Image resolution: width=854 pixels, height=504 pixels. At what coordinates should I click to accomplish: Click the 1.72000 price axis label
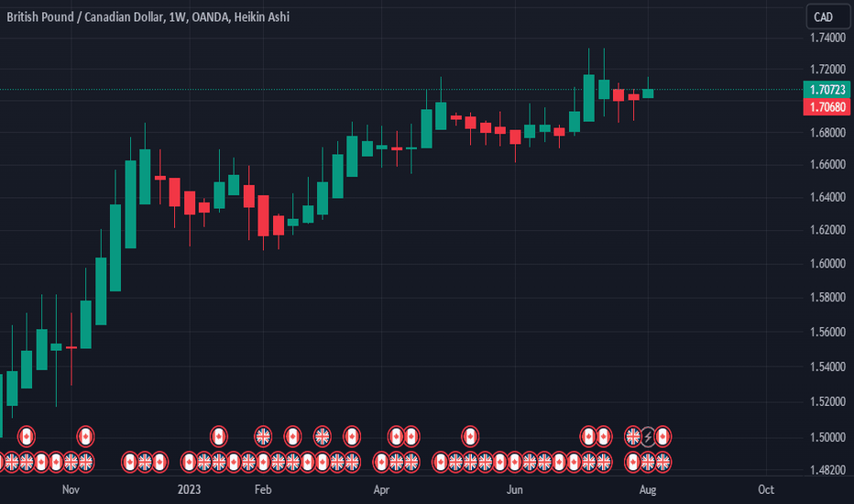point(827,70)
